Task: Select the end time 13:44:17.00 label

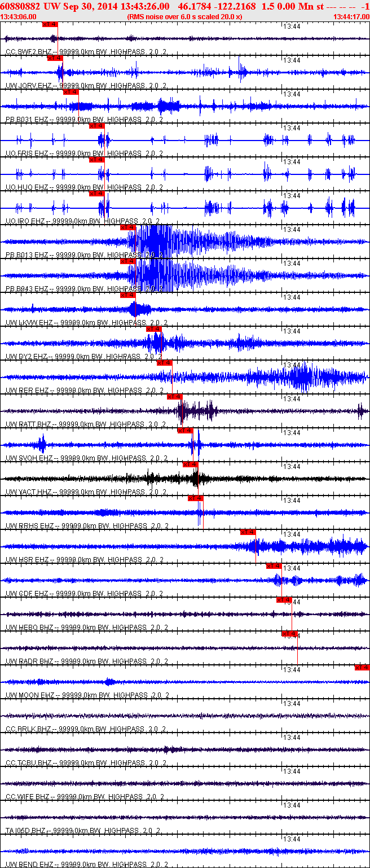Action: coord(351,17)
